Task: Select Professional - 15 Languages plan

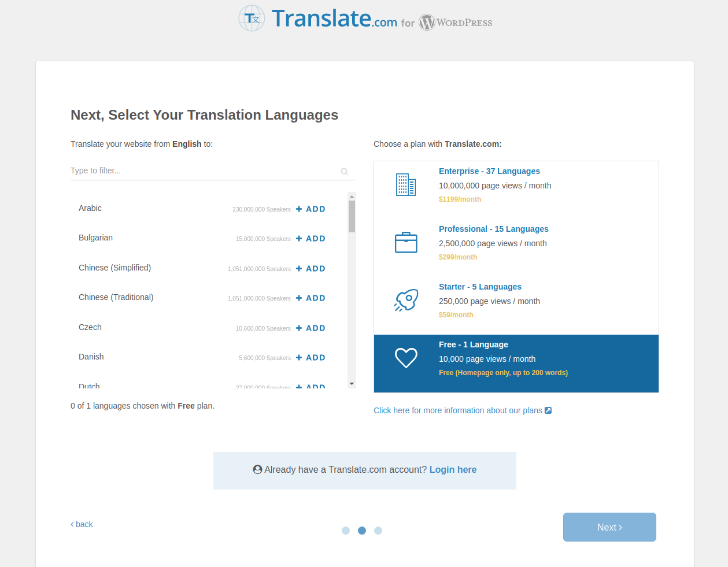Action: pyautogui.click(x=516, y=248)
